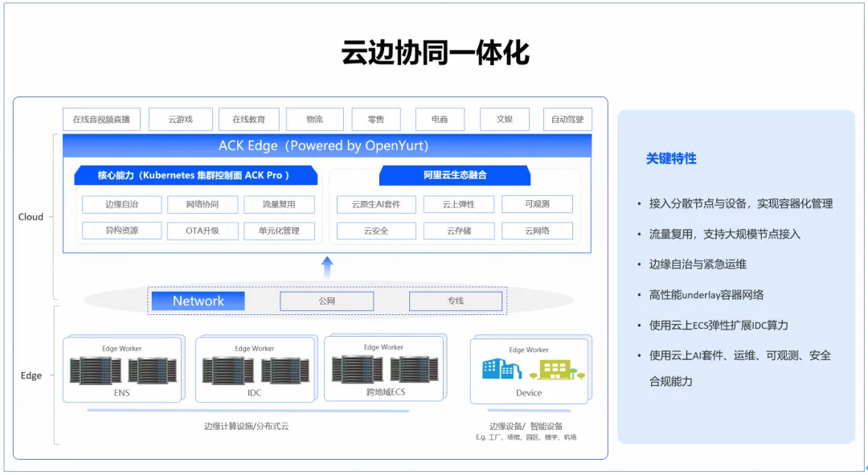The width and height of the screenshot is (868, 475).
Task: Click the green building Device icon
Action: point(555,370)
